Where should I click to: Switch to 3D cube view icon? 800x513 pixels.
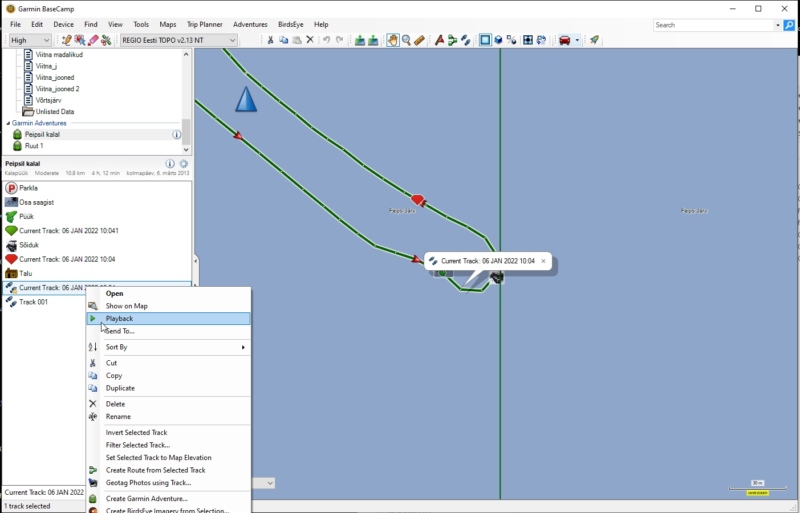498,40
